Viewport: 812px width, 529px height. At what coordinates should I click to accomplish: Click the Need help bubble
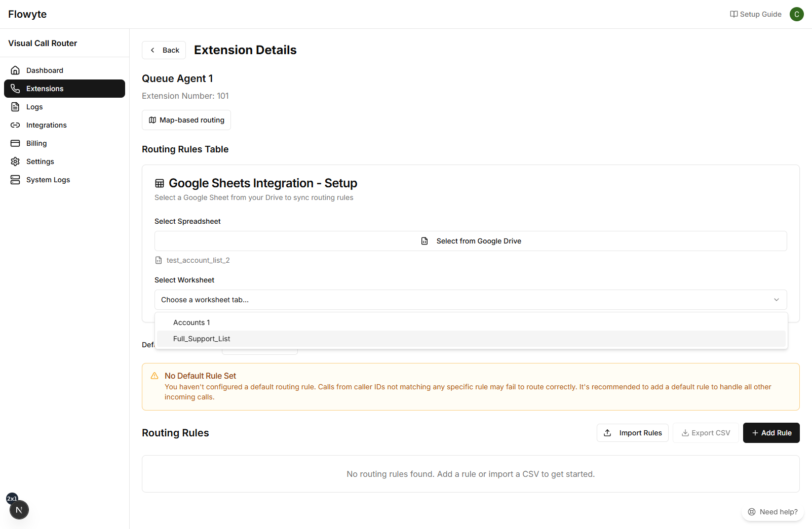tap(772, 512)
